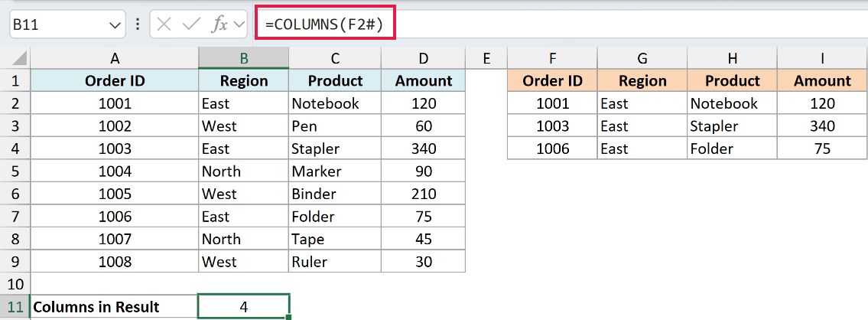Select the amount cell showing 210

pyautogui.click(x=424, y=194)
